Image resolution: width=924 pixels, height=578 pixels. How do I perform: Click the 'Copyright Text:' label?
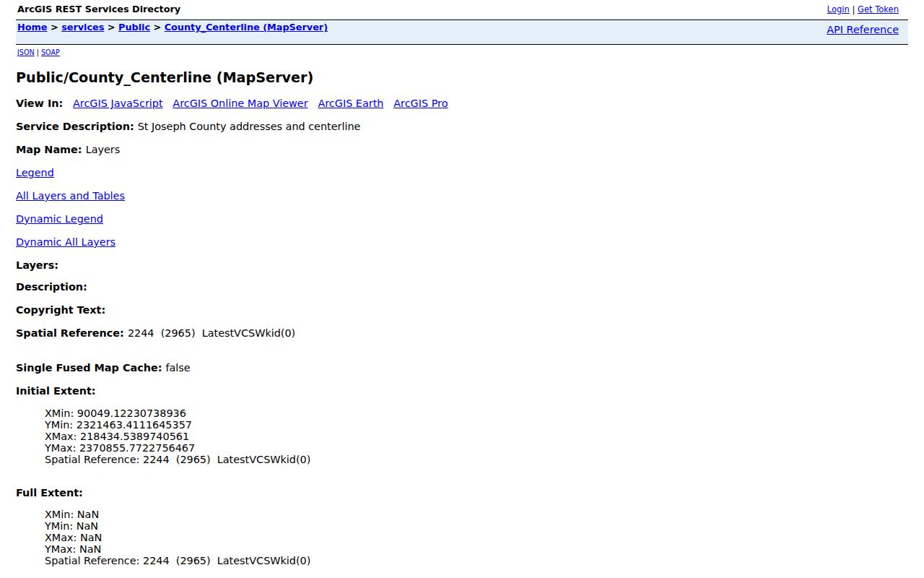(61, 310)
